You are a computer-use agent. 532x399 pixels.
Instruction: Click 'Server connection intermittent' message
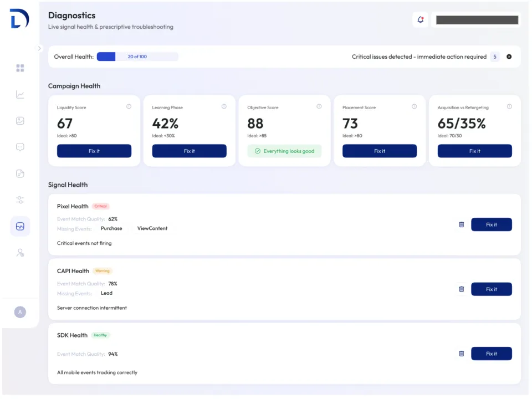click(x=92, y=308)
